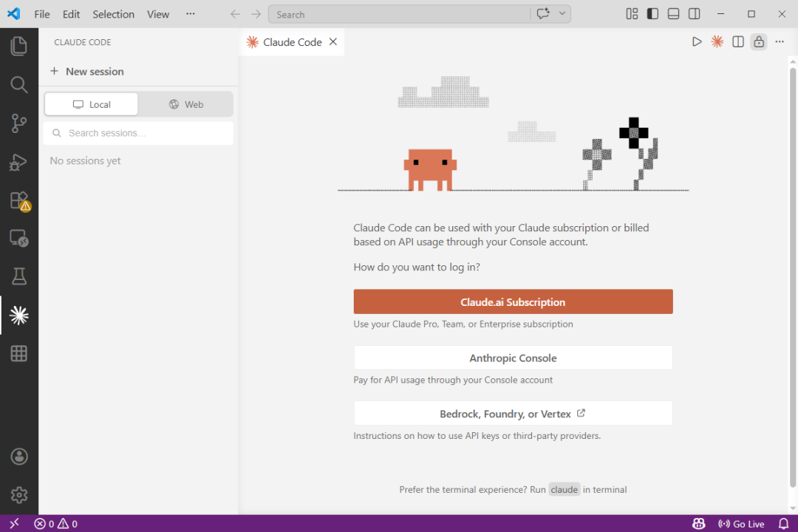
Task: Select Claude Code icon in activity bar
Action: pyautogui.click(x=18, y=316)
